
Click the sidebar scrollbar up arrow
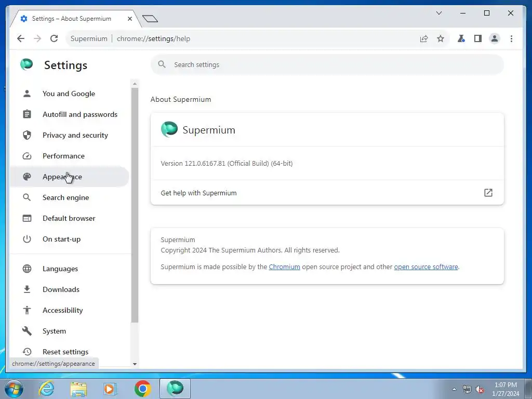(135, 84)
